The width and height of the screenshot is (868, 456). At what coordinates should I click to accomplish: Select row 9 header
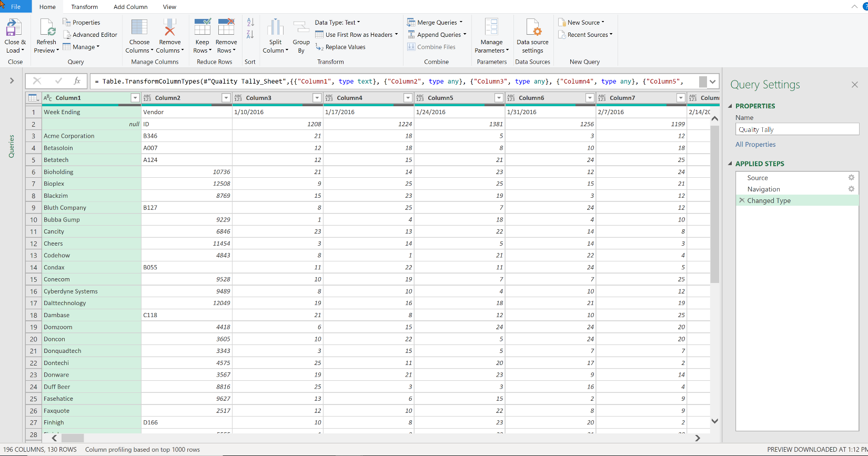34,208
